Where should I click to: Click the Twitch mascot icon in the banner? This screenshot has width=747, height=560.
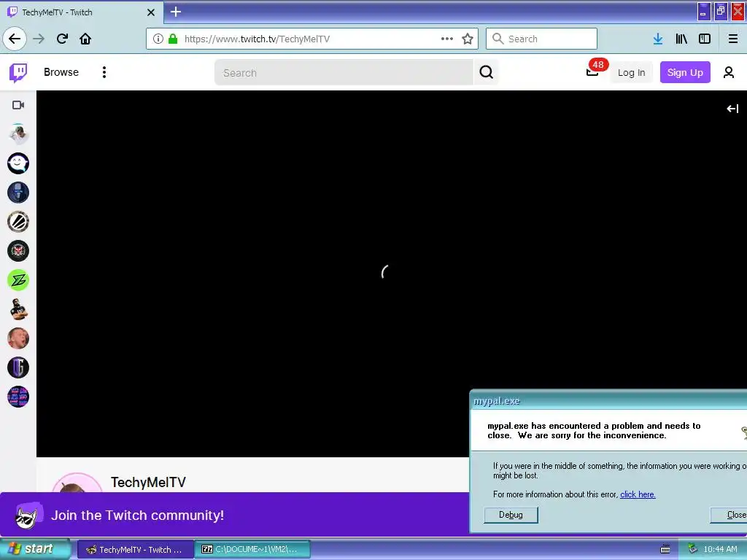[28, 516]
